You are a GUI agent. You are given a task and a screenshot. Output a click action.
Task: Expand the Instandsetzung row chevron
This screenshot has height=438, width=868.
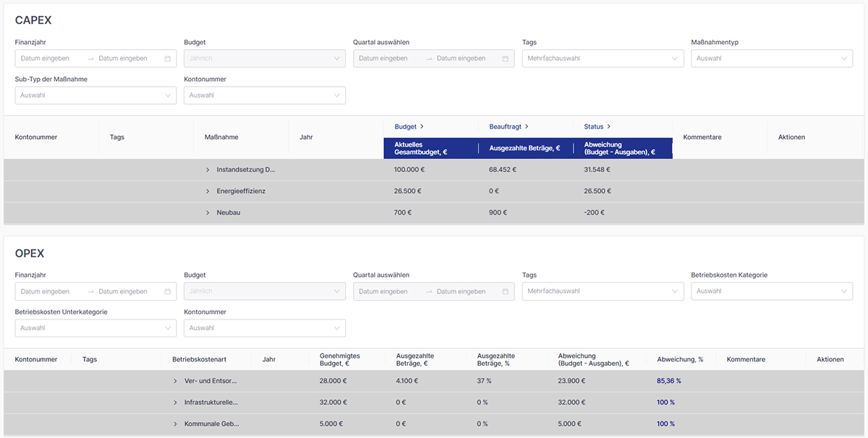coord(208,170)
